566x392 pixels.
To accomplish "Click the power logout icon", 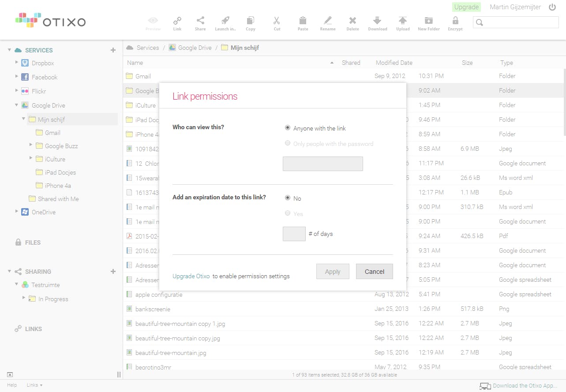I will click(x=552, y=7).
